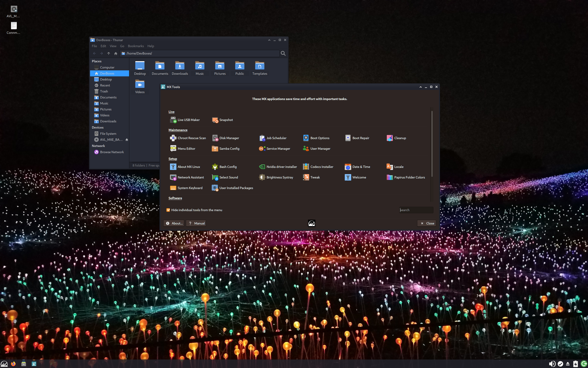Open the View menu in Thunar

[x=113, y=46]
